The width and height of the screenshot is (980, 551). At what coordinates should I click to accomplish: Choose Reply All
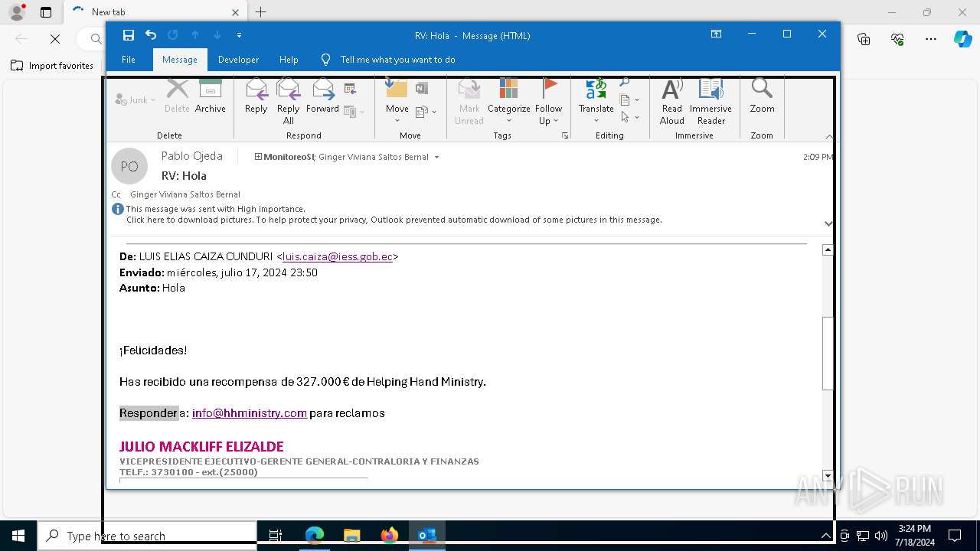coord(289,101)
